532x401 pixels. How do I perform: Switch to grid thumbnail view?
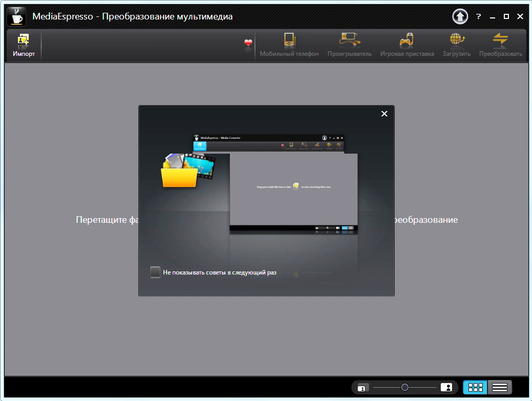click(475, 387)
